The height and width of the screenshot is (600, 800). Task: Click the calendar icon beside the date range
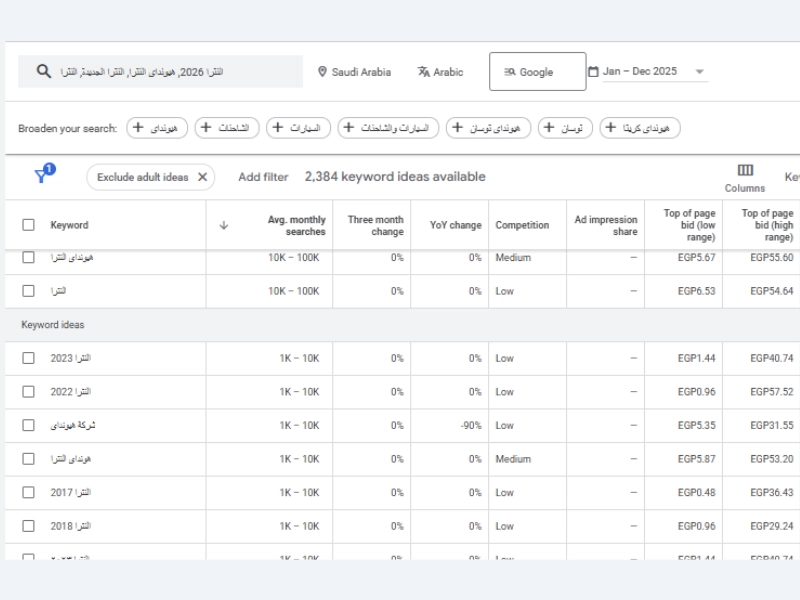(593, 72)
